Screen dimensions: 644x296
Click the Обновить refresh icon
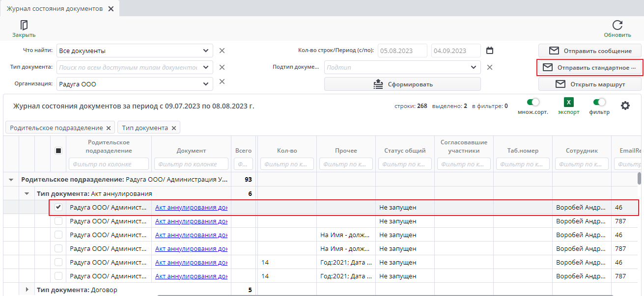[x=617, y=26]
